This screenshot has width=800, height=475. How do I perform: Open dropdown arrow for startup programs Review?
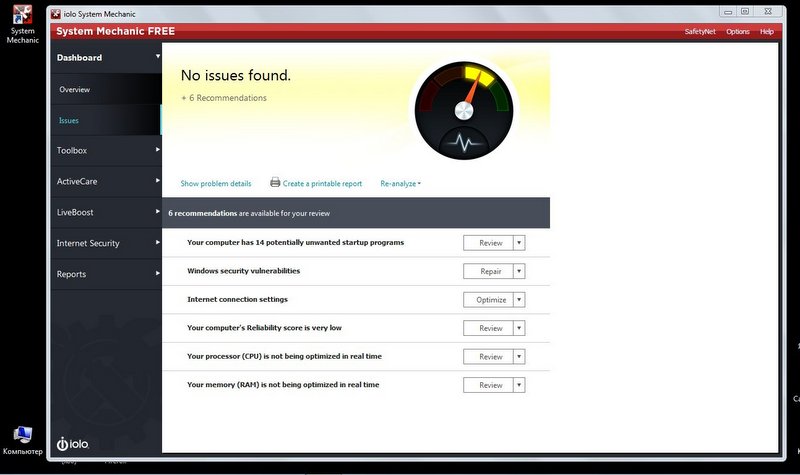519,243
